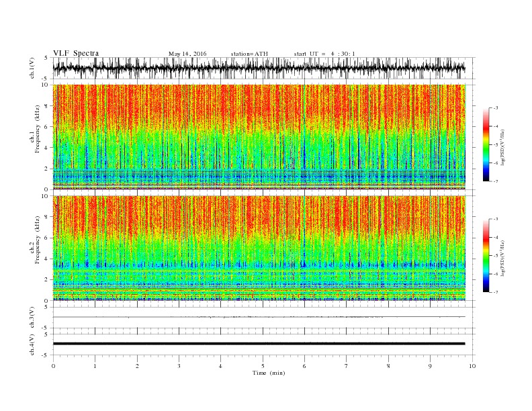Click the "4" kHz tick on the ch.2 frequency axis

(x=47, y=259)
